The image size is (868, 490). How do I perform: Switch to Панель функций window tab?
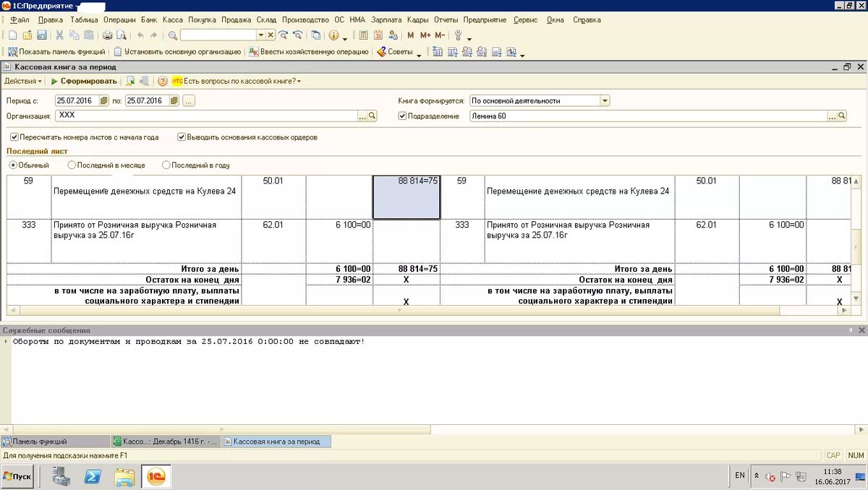tap(55, 441)
